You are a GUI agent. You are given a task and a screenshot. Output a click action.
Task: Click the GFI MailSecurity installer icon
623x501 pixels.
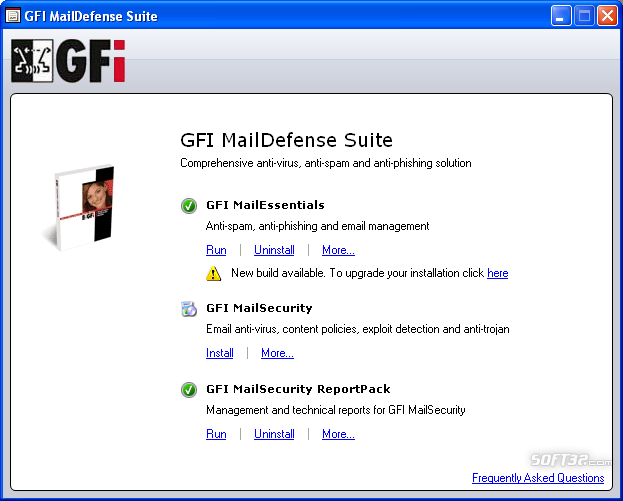click(189, 309)
